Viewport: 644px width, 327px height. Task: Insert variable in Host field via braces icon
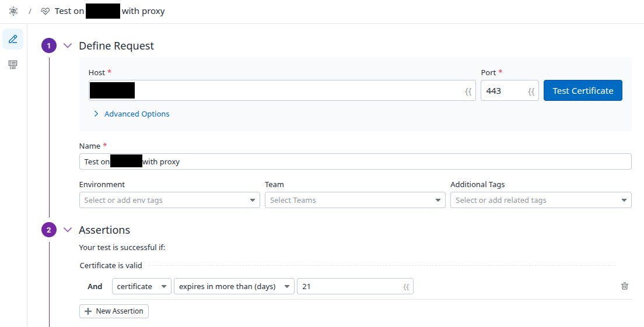(x=468, y=91)
